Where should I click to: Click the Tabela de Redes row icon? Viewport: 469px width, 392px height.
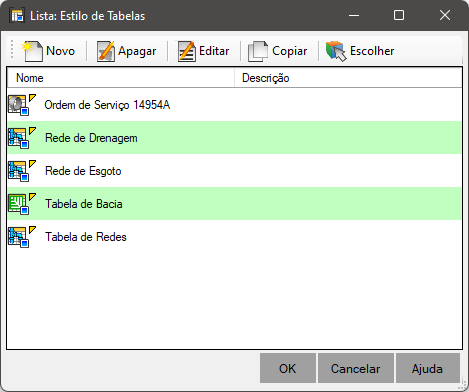(22, 237)
